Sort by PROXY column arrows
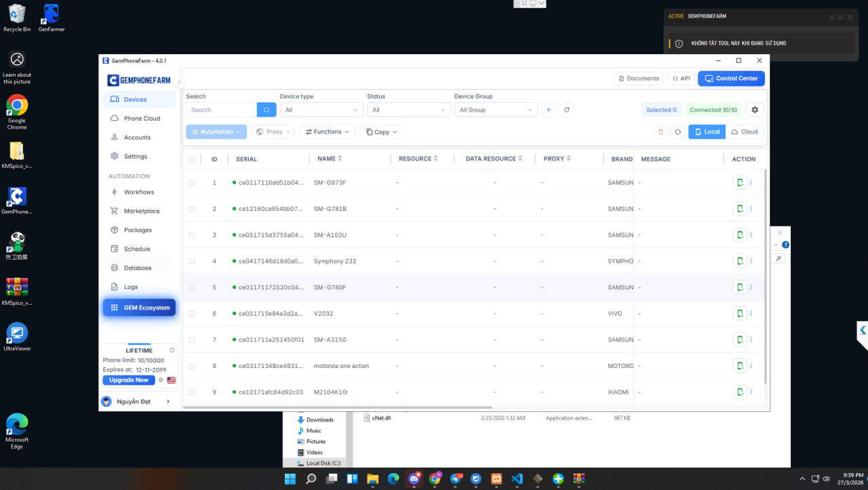Viewport: 868px width, 490px height. pos(568,159)
